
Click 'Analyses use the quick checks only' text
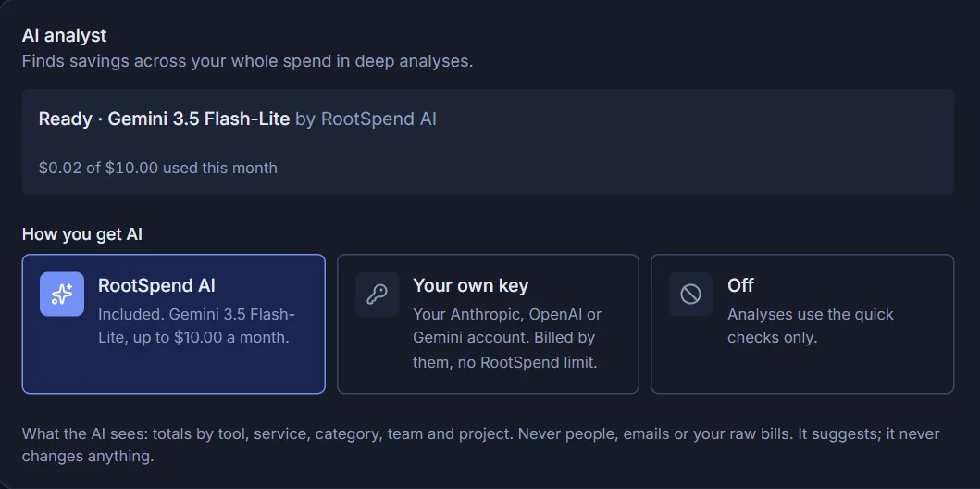[811, 326]
